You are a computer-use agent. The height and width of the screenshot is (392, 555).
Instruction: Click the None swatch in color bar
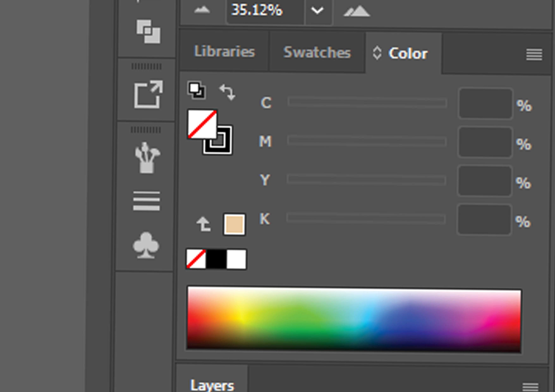point(196,259)
